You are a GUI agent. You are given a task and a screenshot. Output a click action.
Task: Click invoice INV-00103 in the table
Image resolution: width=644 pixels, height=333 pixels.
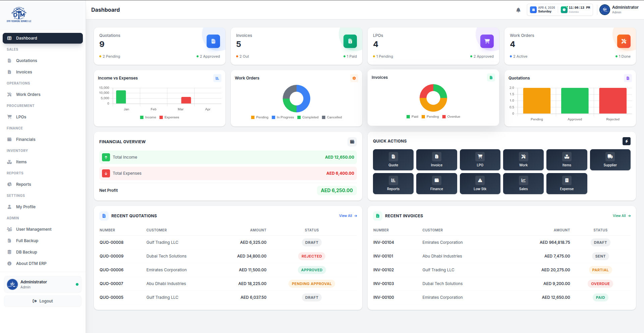[383, 284]
